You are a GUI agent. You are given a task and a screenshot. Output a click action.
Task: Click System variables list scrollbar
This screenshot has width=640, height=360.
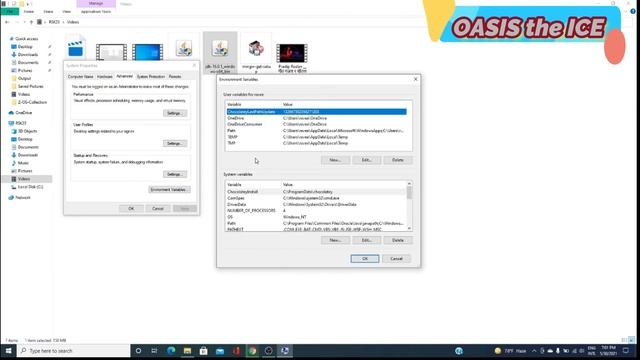pos(409,206)
